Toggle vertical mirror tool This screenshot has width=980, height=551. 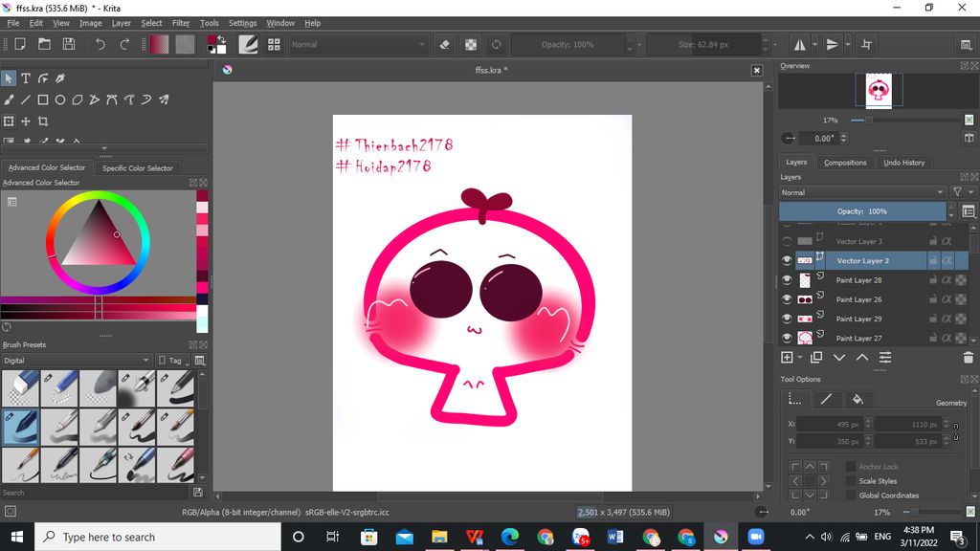pyautogui.click(x=833, y=44)
